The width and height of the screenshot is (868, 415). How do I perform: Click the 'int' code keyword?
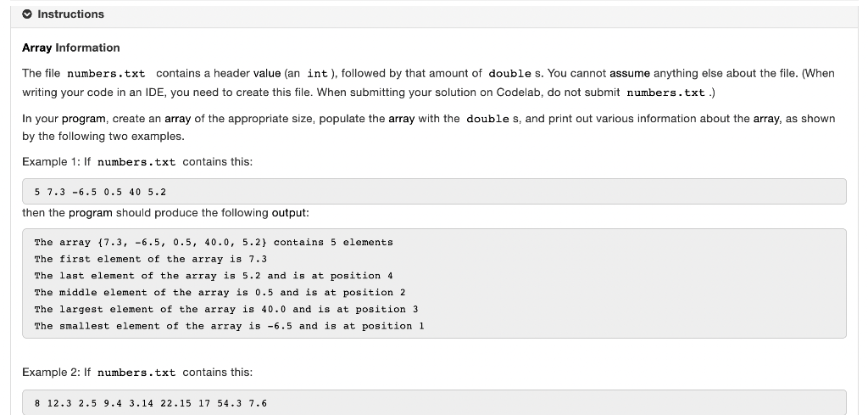(317, 74)
